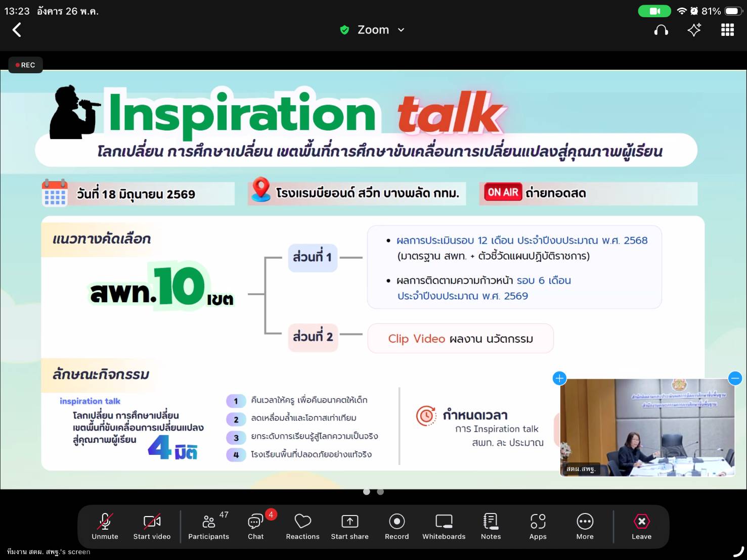747x560 pixels.
Task: Tap the green camera-in-use status indicator
Action: 654,11
